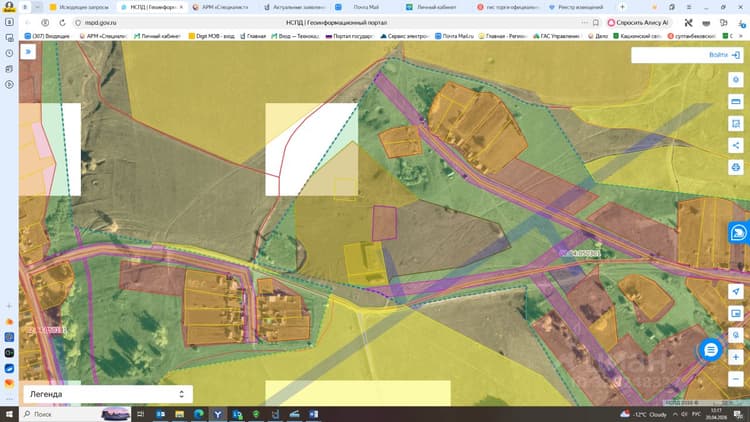The width and height of the screenshot is (750, 422).
Task: Reload the page with the refresh icon
Action: point(62,22)
